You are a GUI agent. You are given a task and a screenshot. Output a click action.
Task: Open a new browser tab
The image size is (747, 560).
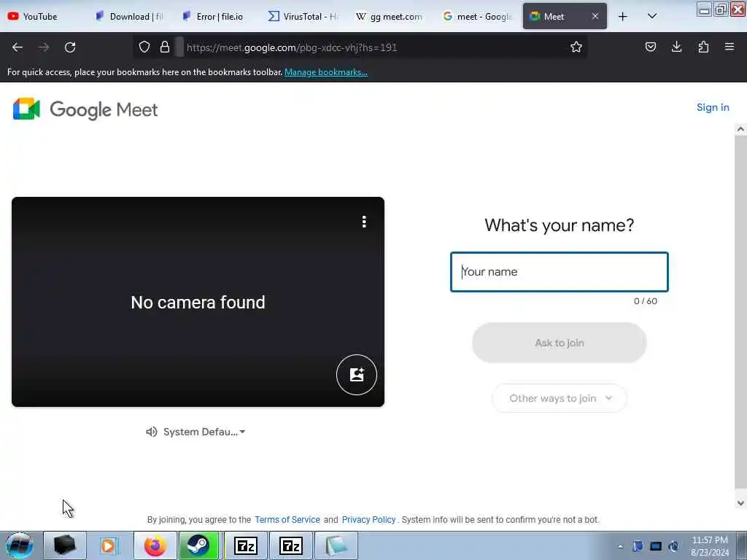623,17
